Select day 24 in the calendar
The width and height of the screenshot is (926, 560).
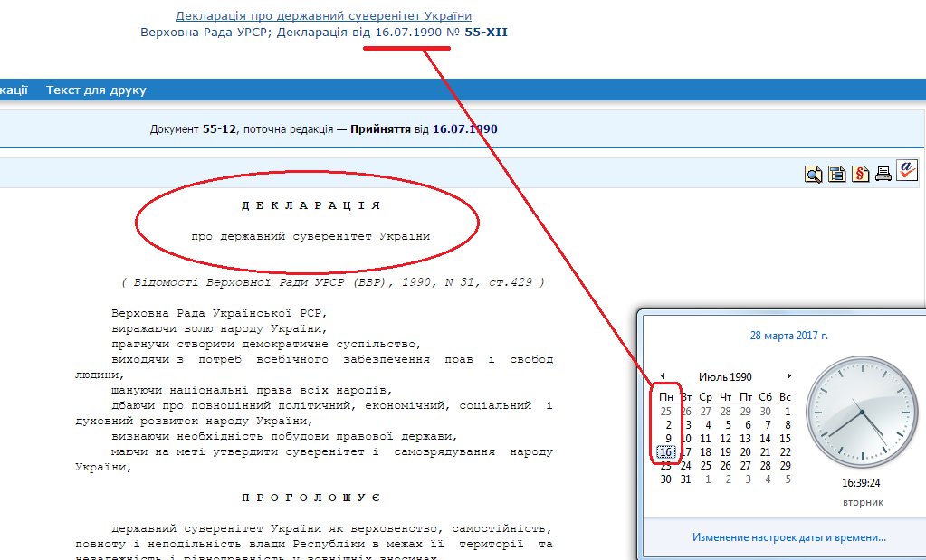tap(685, 466)
